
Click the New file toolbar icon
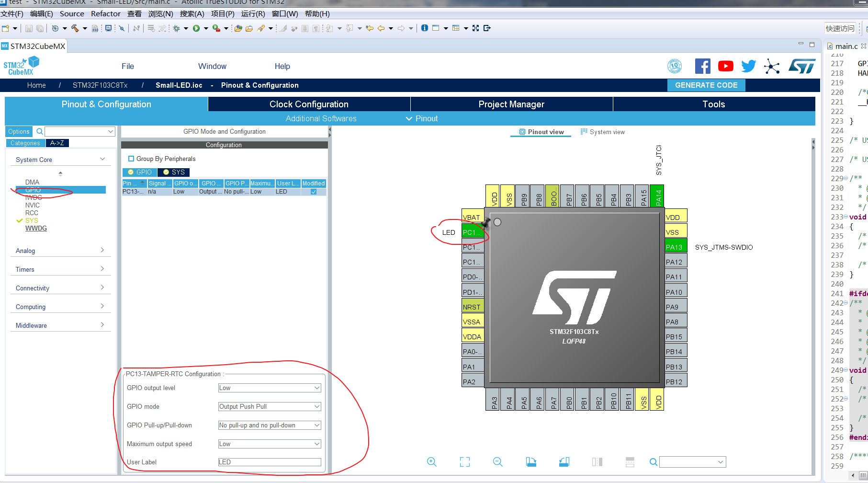[6, 28]
